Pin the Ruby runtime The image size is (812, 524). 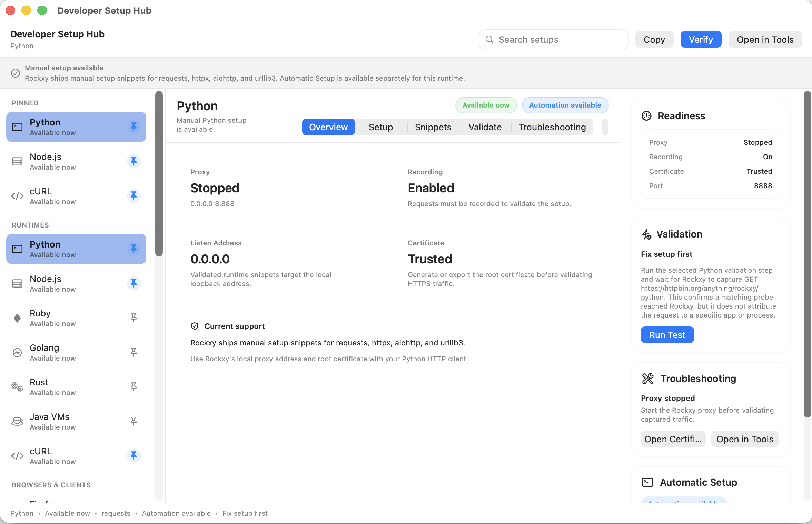pyautogui.click(x=133, y=318)
